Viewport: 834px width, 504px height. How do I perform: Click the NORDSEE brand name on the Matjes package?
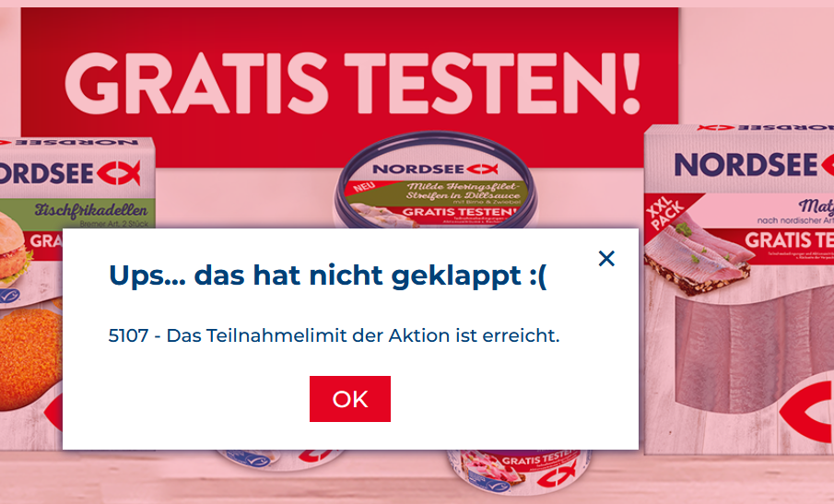[x=746, y=164]
